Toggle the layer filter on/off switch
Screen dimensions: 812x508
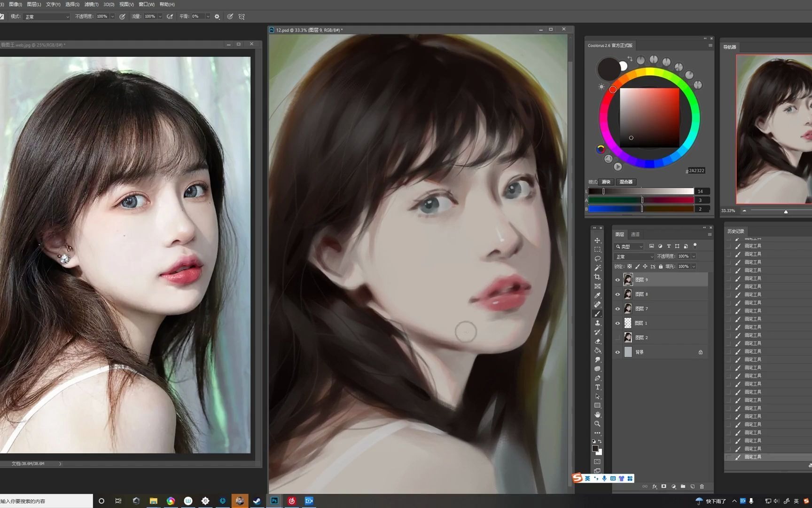point(695,246)
